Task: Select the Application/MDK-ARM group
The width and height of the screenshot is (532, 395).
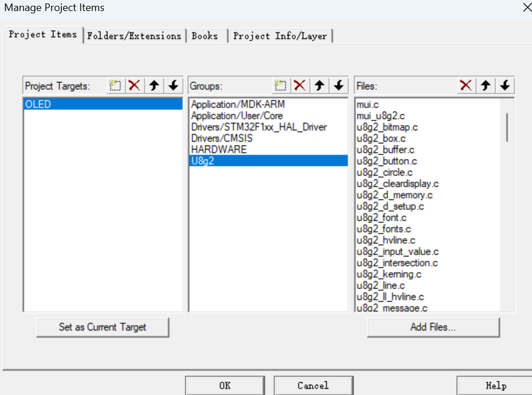Action: [268, 104]
